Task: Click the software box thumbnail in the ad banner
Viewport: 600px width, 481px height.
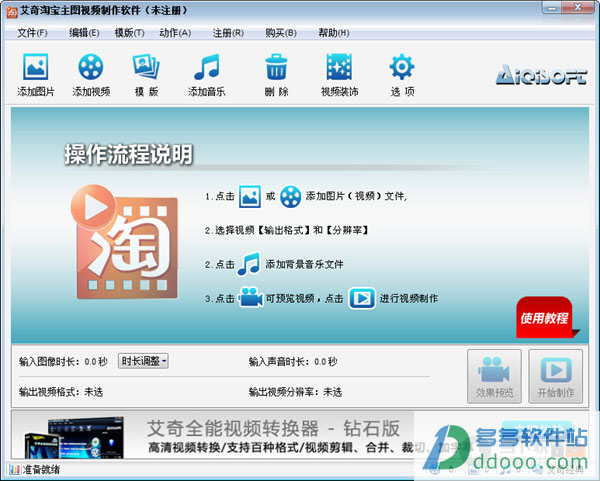Action: 74,437
